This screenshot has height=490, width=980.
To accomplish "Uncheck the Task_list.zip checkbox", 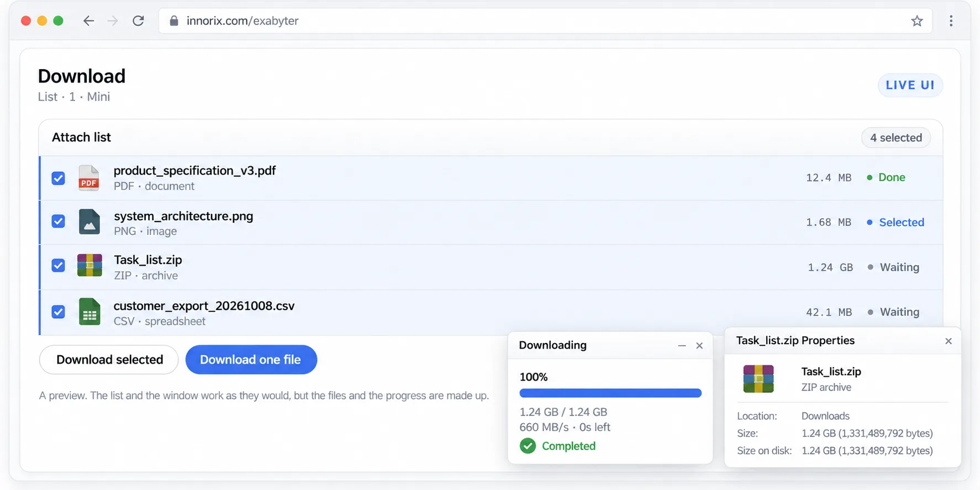I will coord(58,265).
